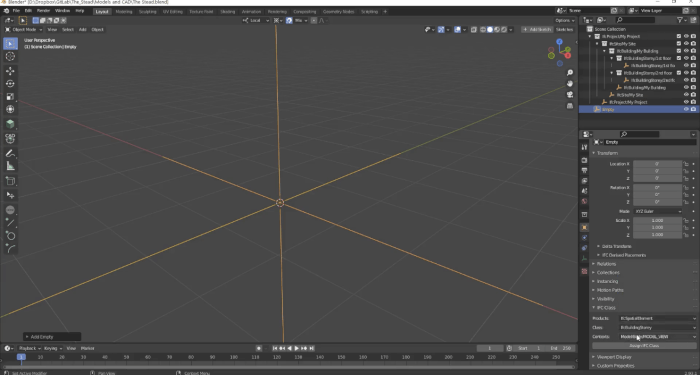The height and width of the screenshot is (375, 700).
Task: Uncheck checkbox for IfcBuildingStorey/2nd floor collection
Action: pyautogui.click(x=679, y=73)
